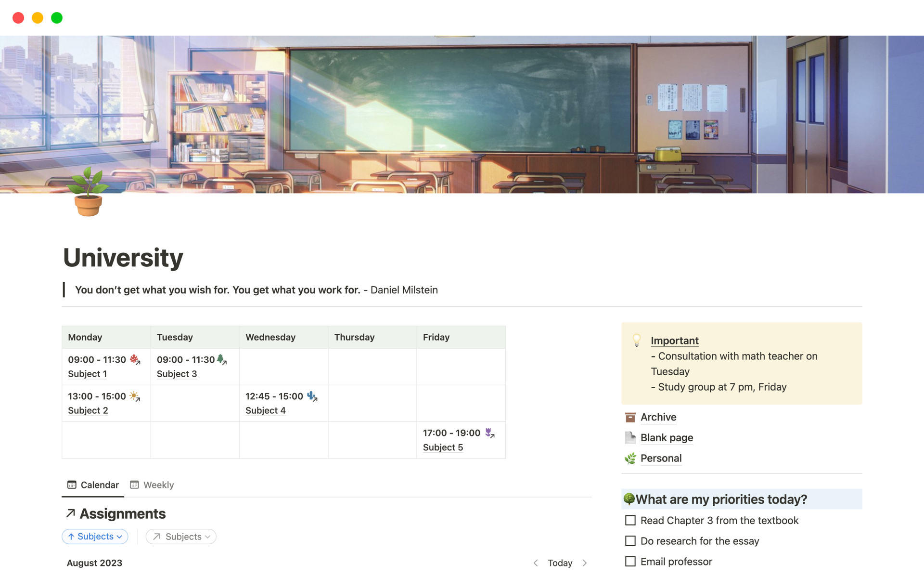Image resolution: width=924 pixels, height=578 pixels.
Task: Open the Assignments database title
Action: click(x=122, y=514)
